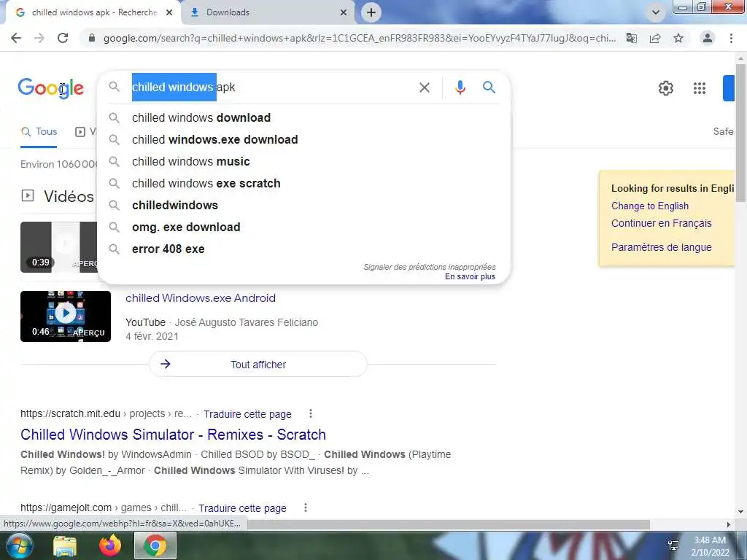Viewport: 747px width, 560px height.
Task: Select the chilled windows apk browser tab
Action: click(x=94, y=12)
